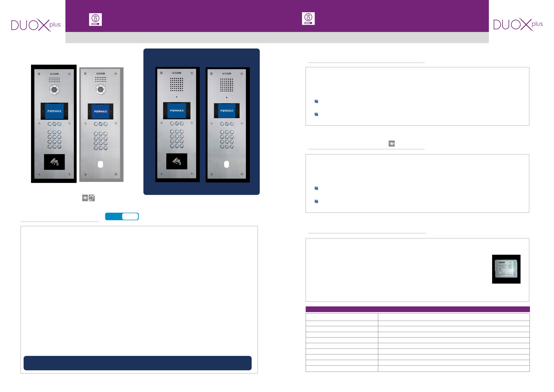The height and width of the screenshot is (392, 554).
Task: Click the first blue hearing-loop icon in top box
Action: 316,101
